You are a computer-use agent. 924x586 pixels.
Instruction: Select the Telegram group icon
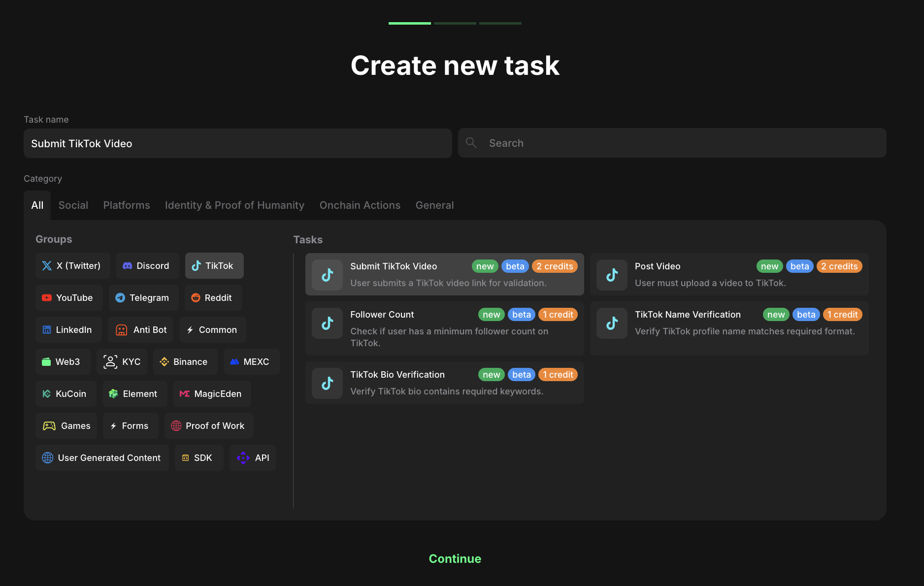(120, 298)
